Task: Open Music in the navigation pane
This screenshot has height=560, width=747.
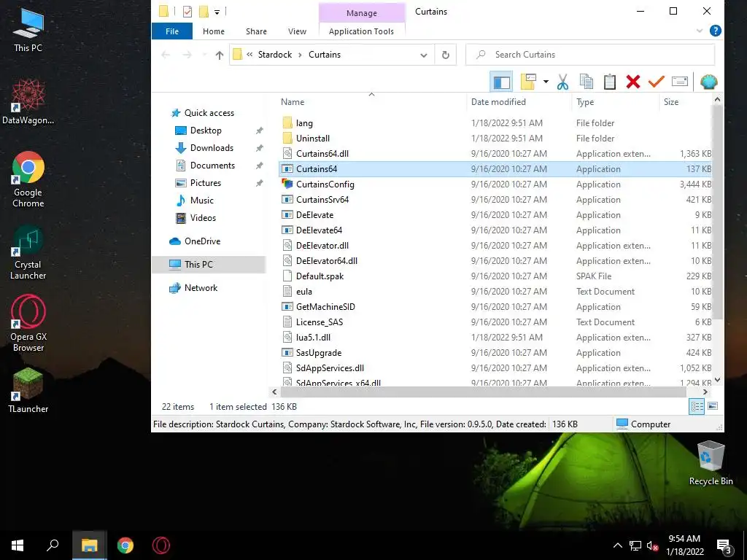Action: coord(201,201)
